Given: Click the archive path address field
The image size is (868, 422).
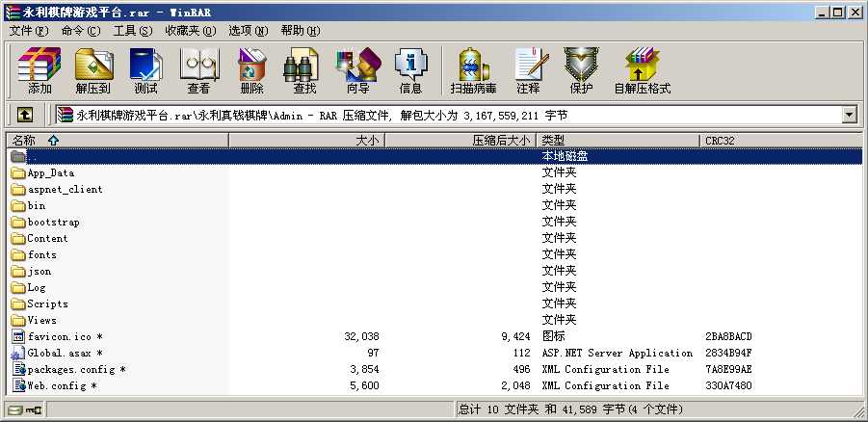Looking at the screenshot, I should [x=448, y=116].
